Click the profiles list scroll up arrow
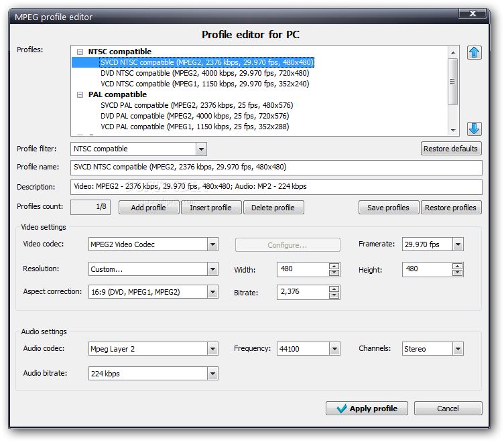Viewport: 504px width, 442px height. point(453,53)
